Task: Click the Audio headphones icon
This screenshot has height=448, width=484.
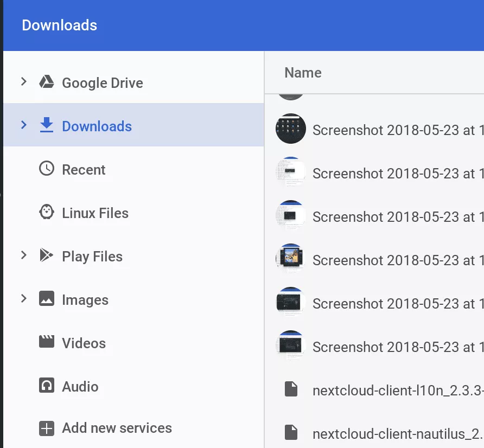Action: point(47,386)
